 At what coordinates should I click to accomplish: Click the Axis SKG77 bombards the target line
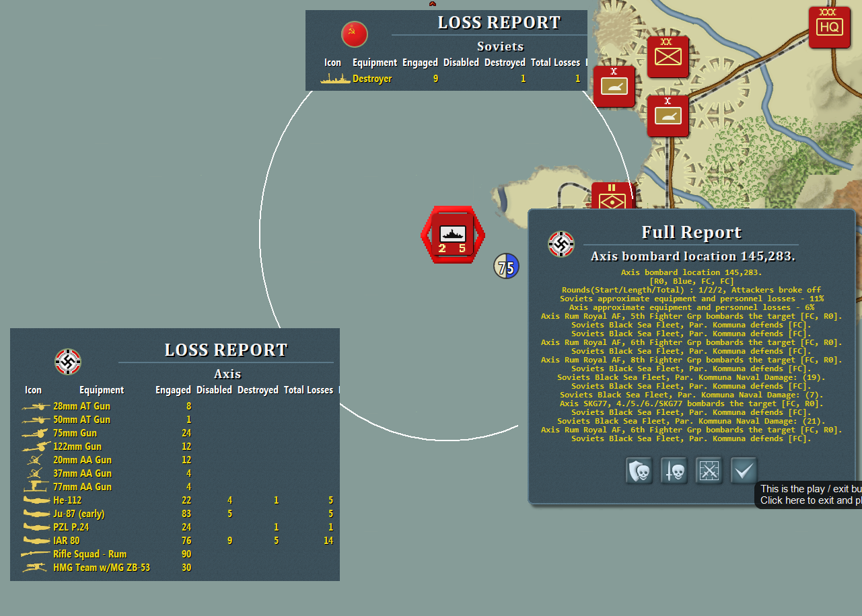(692, 403)
